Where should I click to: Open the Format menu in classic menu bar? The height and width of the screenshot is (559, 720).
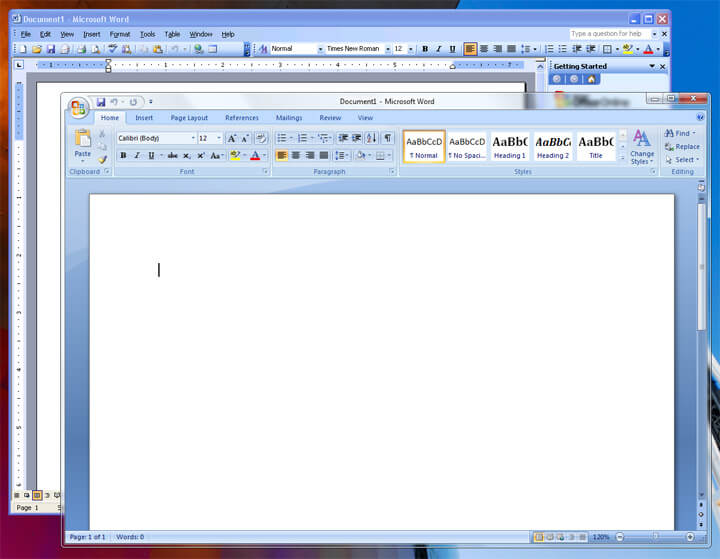click(x=120, y=34)
